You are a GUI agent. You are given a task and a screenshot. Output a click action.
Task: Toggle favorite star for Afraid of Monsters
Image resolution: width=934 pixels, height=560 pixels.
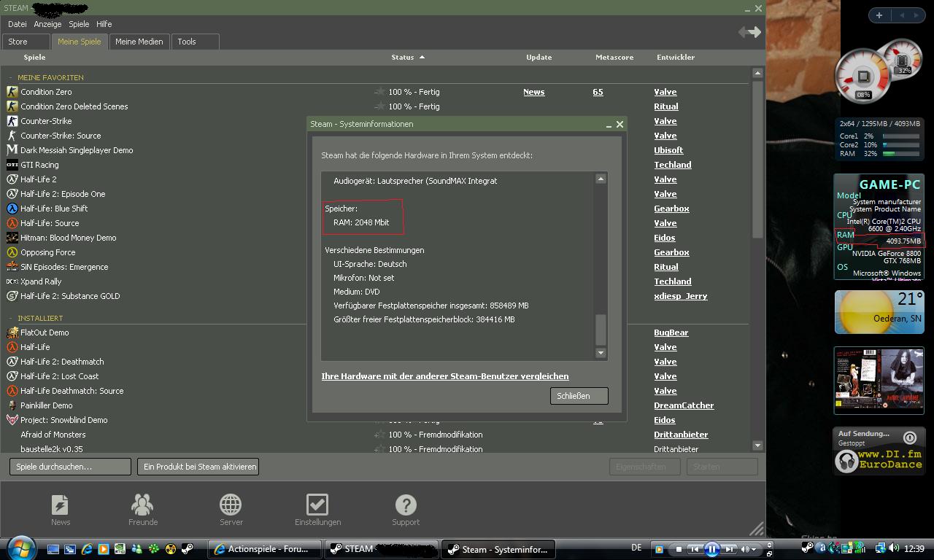[x=379, y=435]
